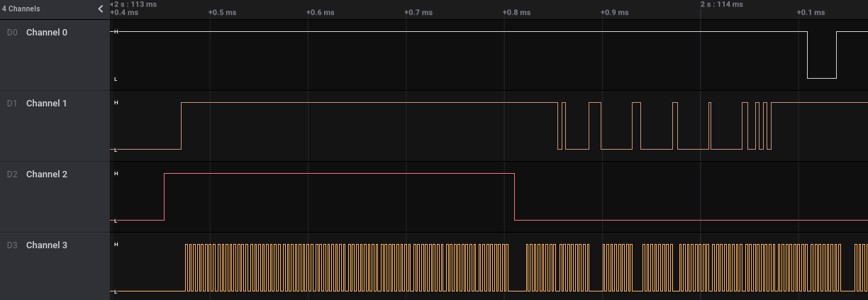Image resolution: width=868 pixels, height=300 pixels.
Task: Select the Channel 2 label
Action: coord(47,174)
